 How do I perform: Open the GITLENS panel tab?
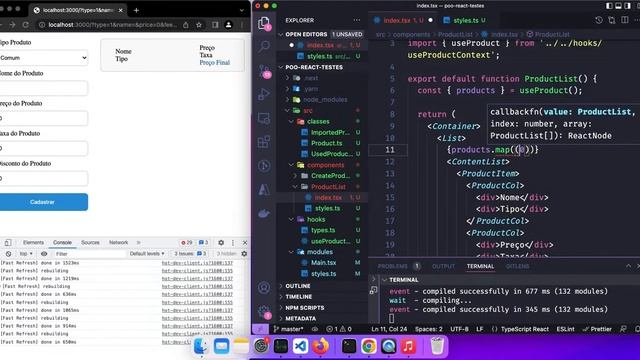coord(517,266)
